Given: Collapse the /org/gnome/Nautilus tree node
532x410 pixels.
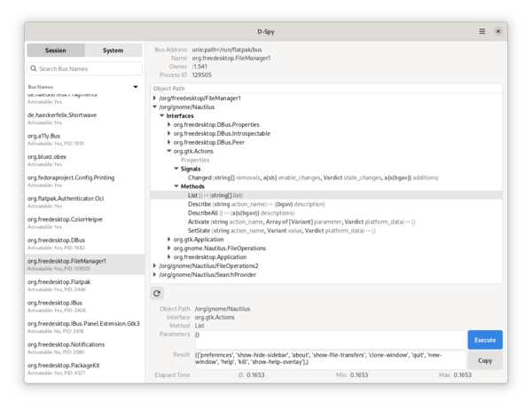Looking at the screenshot, I should pyautogui.click(x=154, y=106).
